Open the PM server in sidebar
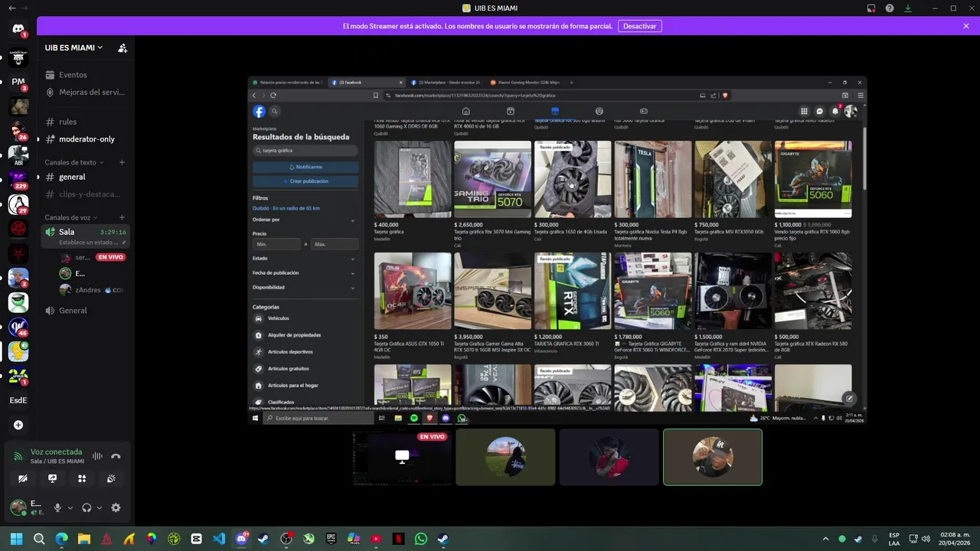This screenshot has width=980, height=551. (18, 81)
